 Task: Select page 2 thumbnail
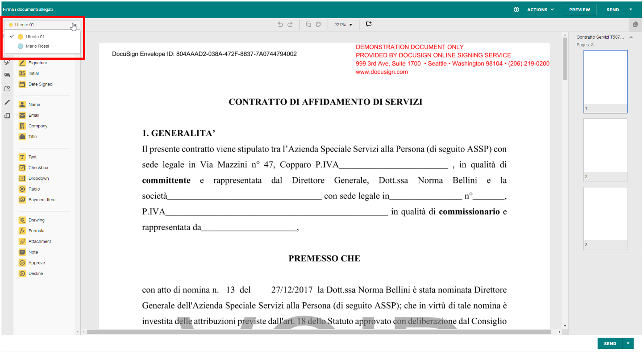click(x=605, y=150)
